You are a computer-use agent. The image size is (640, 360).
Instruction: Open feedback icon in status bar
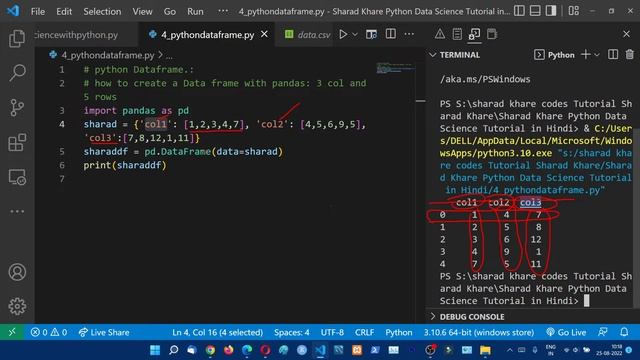tap(603, 332)
